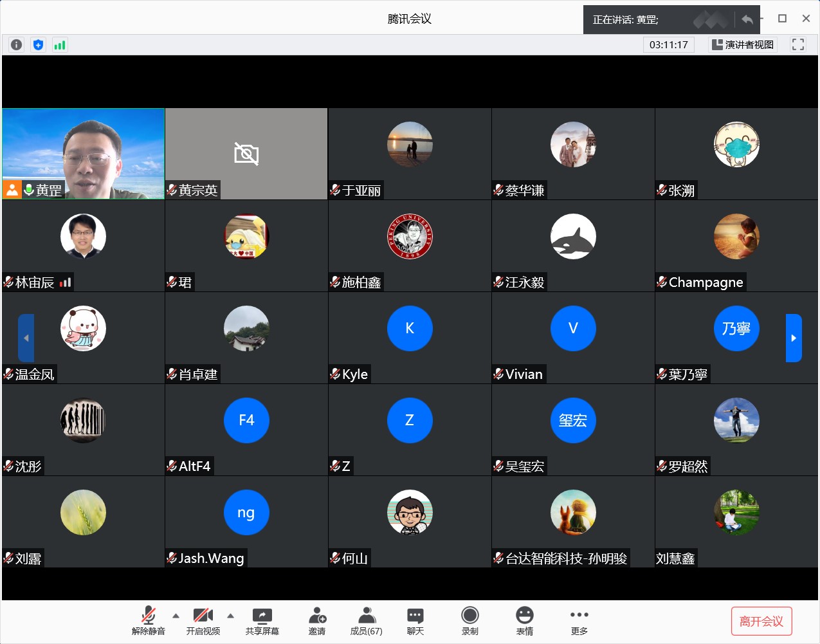
Task: Select 施柏鑫's video tile
Action: pyautogui.click(x=410, y=246)
